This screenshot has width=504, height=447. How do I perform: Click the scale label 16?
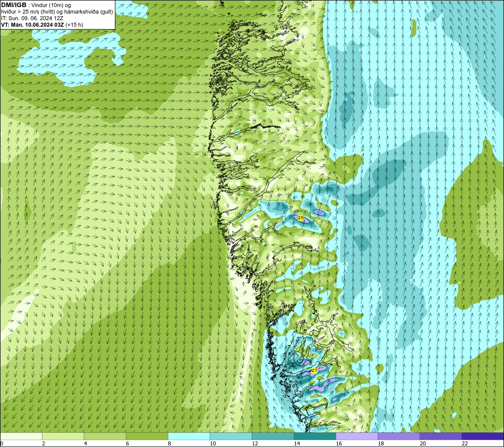pyautogui.click(x=339, y=444)
